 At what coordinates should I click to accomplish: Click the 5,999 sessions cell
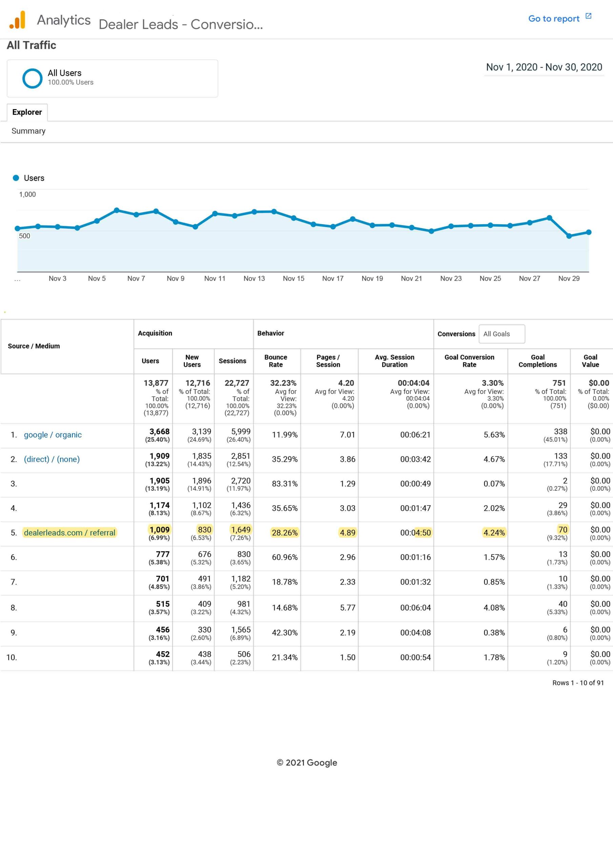click(x=241, y=432)
